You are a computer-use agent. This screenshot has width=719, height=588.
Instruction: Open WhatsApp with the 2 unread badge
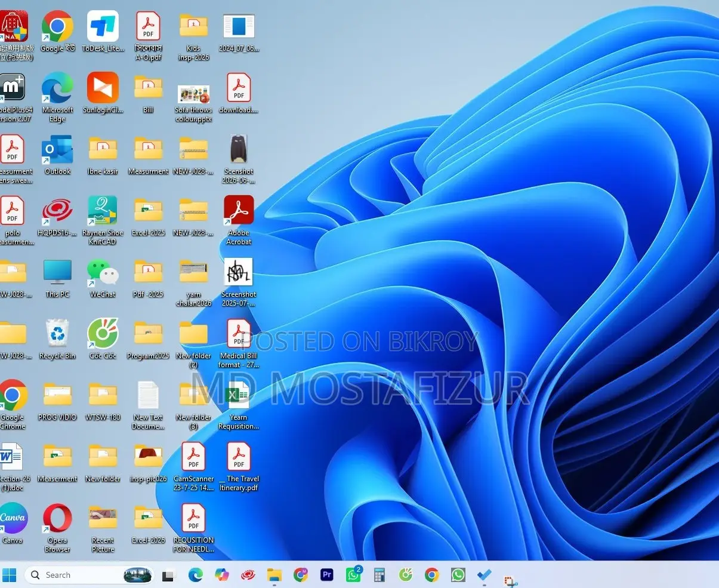point(354,574)
